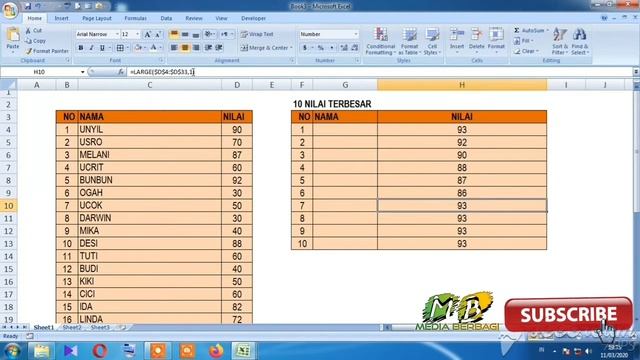Screen dimensions: 640x360
Task: Click the Increase Indent icon
Action: [219, 48]
